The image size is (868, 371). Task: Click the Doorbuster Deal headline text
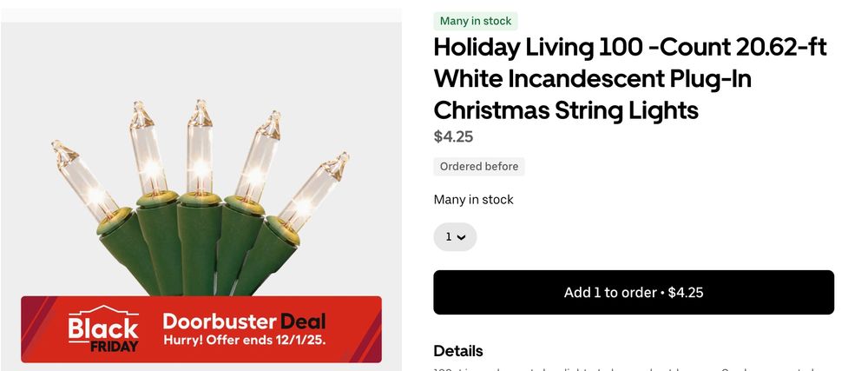click(244, 321)
